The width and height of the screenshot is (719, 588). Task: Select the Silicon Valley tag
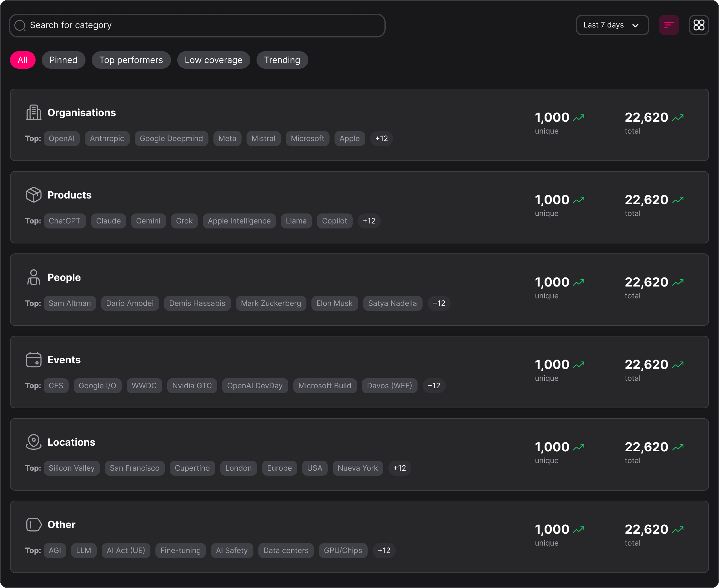click(x=71, y=468)
